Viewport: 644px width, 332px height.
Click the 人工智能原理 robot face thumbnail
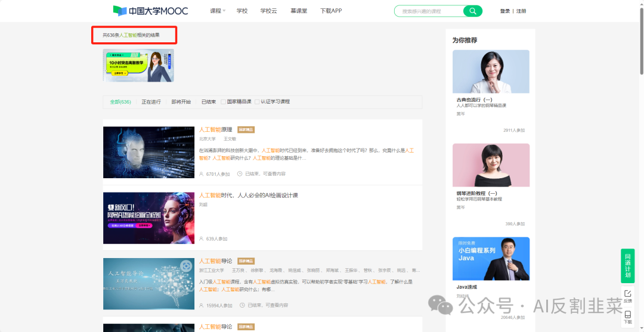pos(148,152)
